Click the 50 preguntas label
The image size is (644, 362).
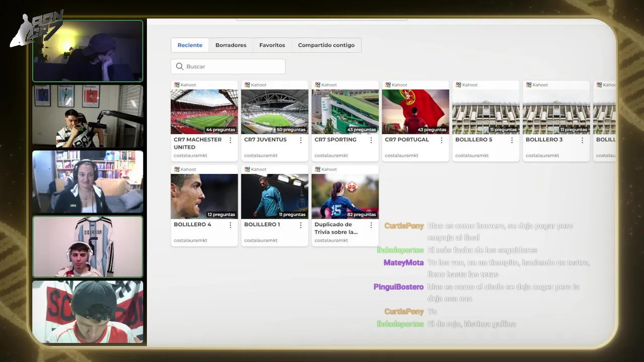click(291, 130)
